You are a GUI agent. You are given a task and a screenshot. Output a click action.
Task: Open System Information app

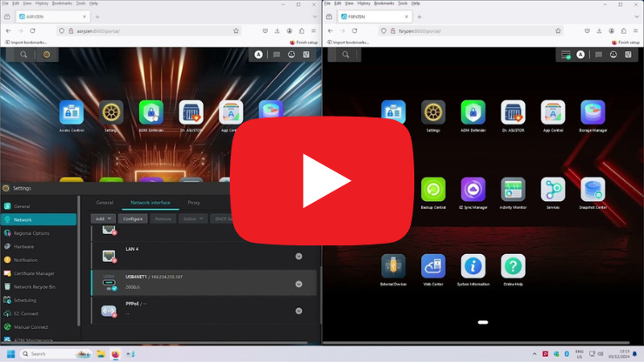473,266
